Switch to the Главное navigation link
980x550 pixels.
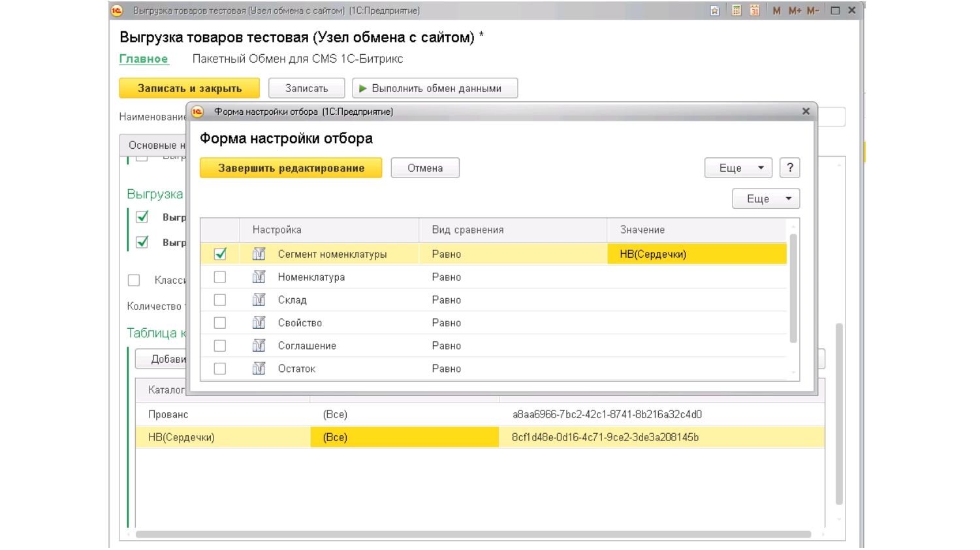[x=144, y=59]
